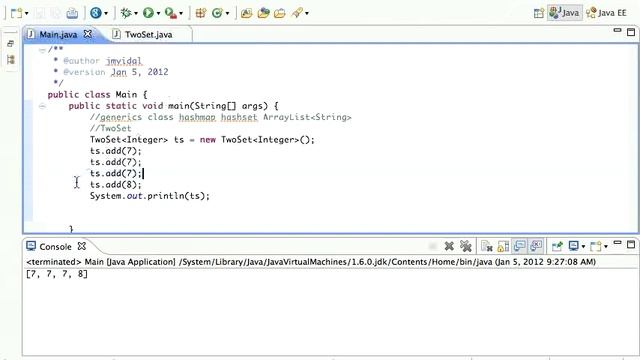Click the Pin Console icon
Screen dimensions: 640x360
pyautogui.click(x=557, y=246)
